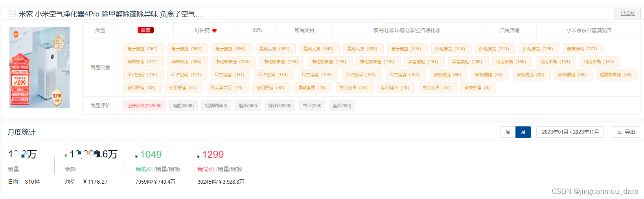
Task: Click the 利用率高 (151) tag
Action: point(600,62)
